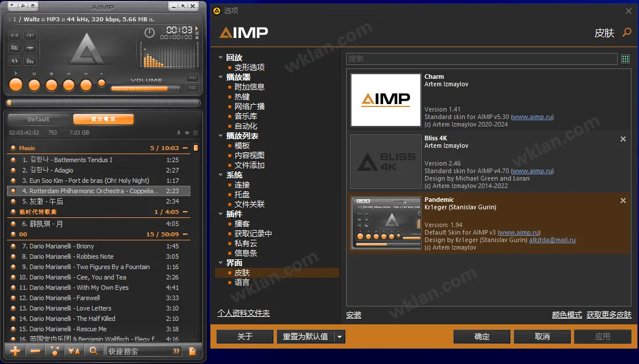Image resolution: width=639 pixels, height=364 pixels.
Task: Open the 重置为默认值 dropdown arrow
Action: (x=339, y=337)
